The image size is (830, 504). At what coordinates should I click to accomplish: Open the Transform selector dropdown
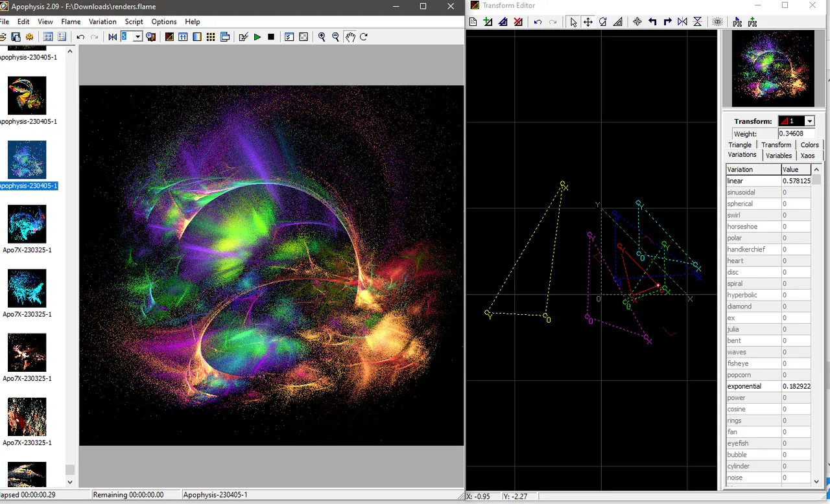(809, 121)
